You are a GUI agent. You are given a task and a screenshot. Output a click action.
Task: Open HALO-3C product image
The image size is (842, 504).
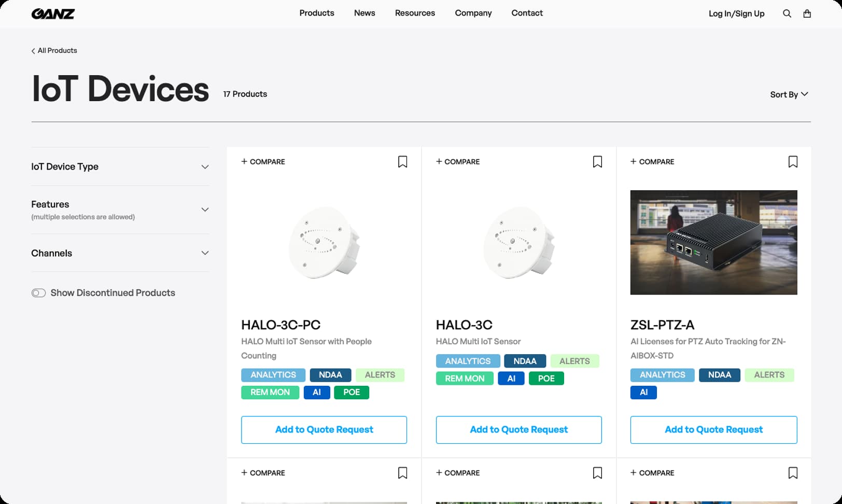[518, 243]
